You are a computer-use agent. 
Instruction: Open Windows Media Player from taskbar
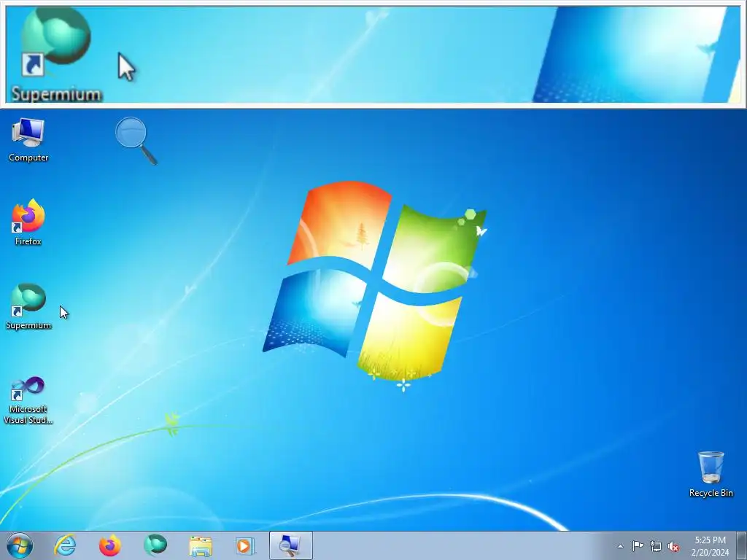point(245,545)
